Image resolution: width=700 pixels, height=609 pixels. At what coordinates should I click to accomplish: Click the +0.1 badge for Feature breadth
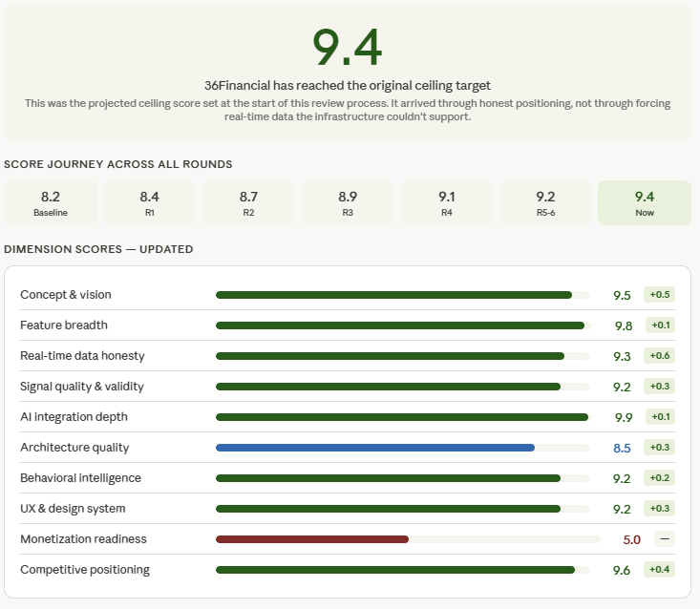tap(660, 325)
